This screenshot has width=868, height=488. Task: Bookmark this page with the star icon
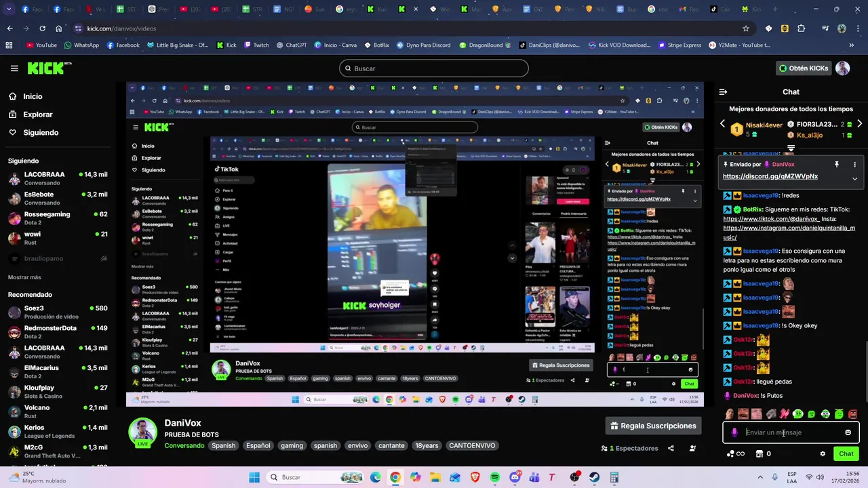[x=746, y=28]
